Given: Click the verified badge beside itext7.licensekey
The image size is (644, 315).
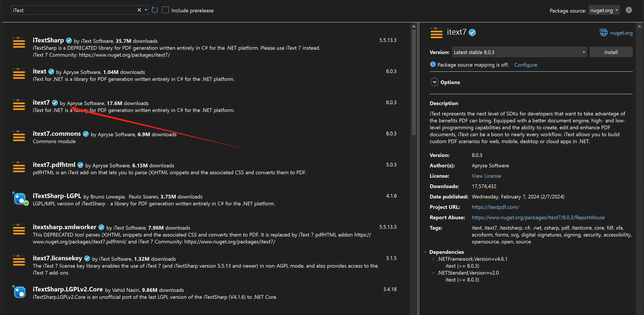Looking at the screenshot, I should click(x=87, y=258).
